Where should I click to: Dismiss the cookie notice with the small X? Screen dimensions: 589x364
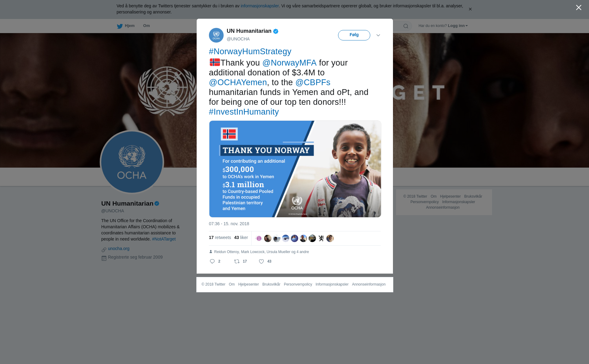pyautogui.click(x=470, y=9)
